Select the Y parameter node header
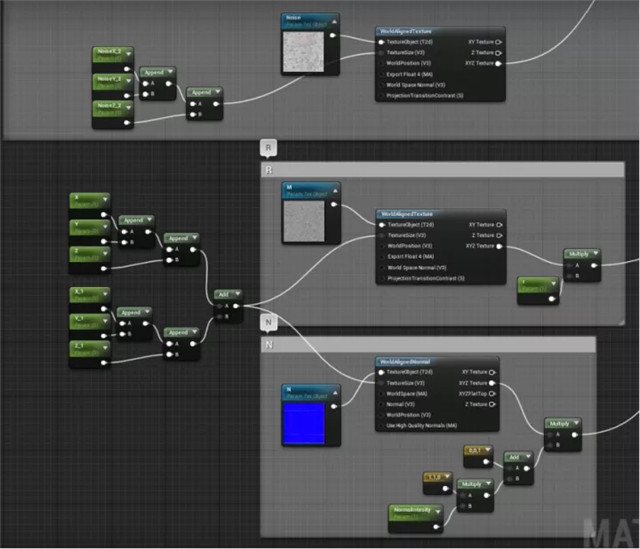 point(89,227)
